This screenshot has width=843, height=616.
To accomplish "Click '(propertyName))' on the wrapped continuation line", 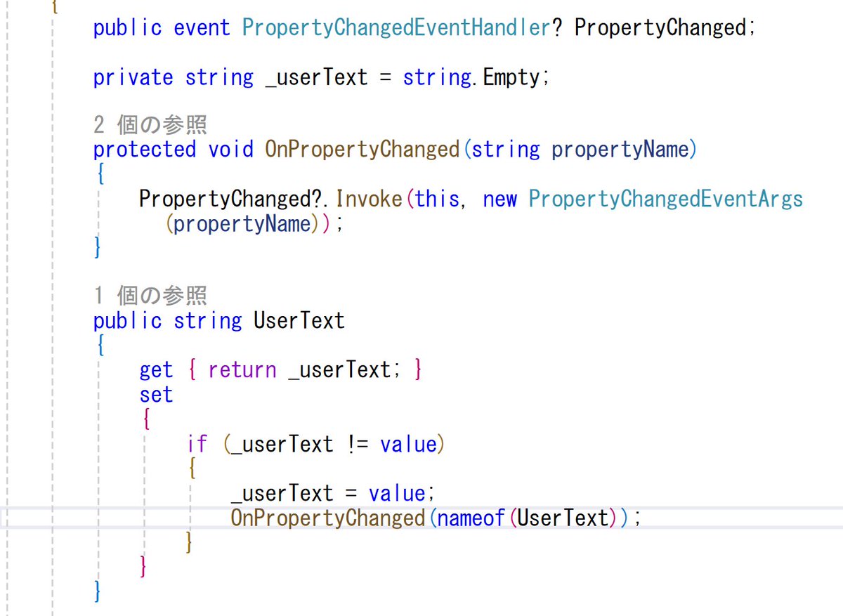I will [254, 225].
